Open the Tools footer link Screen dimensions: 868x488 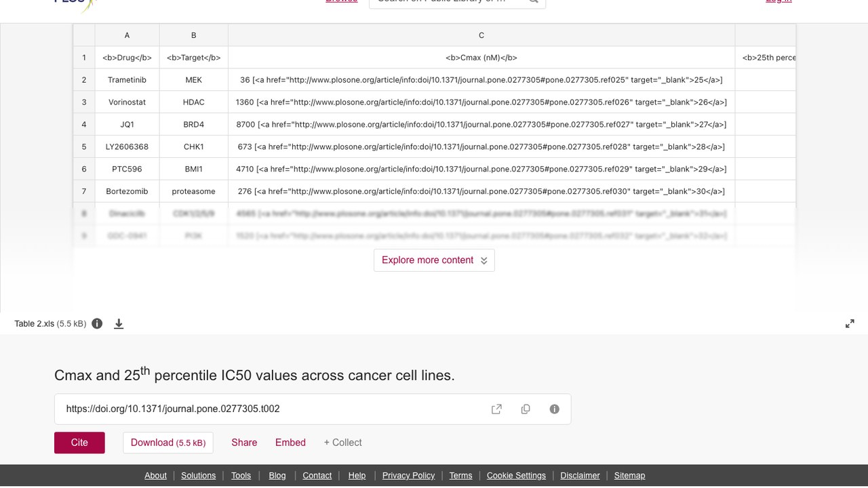(x=241, y=476)
